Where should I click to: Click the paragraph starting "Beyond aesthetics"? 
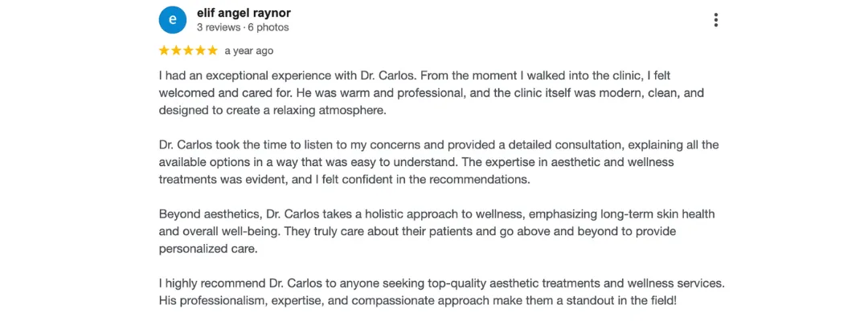coord(436,231)
